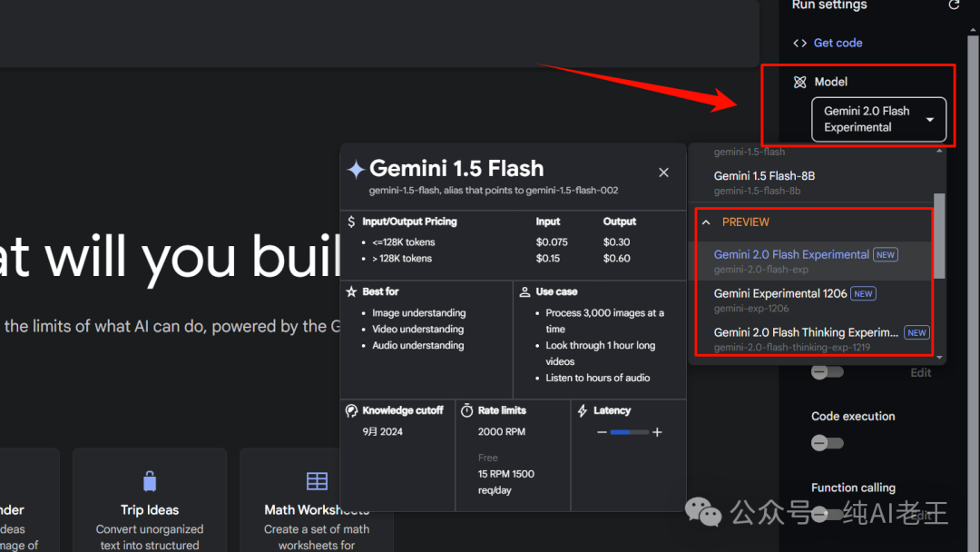Open the Math Worksheets prompt card
The width and height of the screenshot is (980, 552).
(317, 500)
